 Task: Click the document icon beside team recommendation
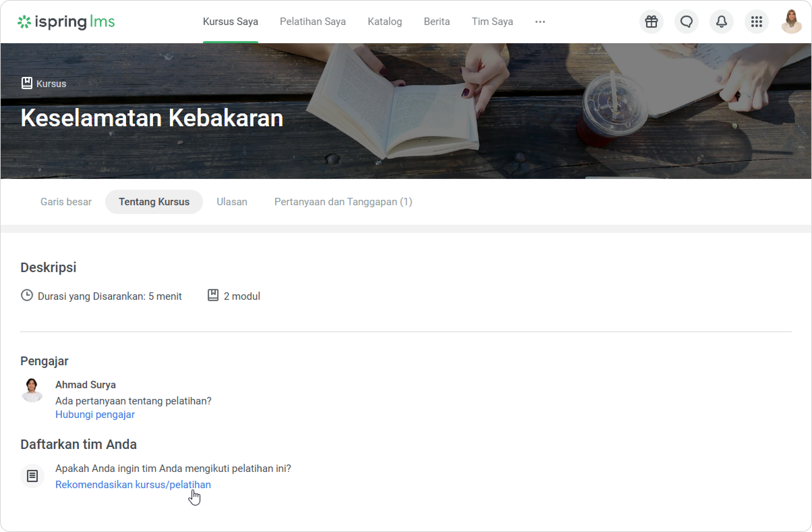pos(32,476)
